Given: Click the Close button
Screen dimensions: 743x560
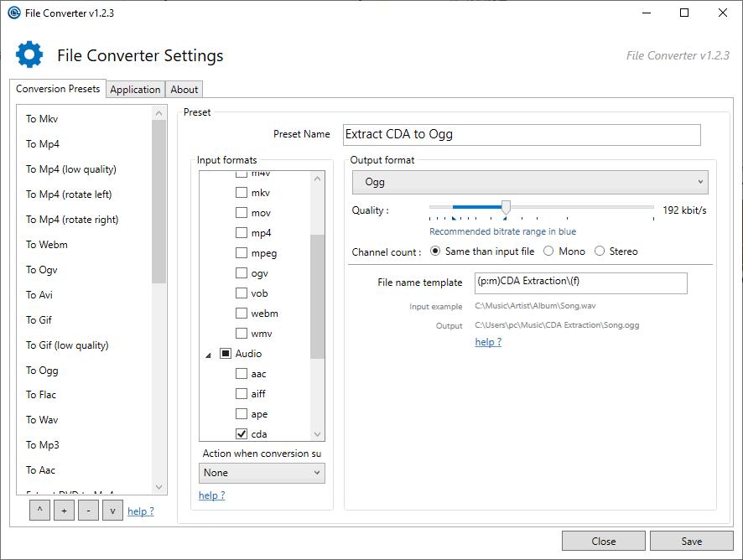Looking at the screenshot, I should click(604, 541).
